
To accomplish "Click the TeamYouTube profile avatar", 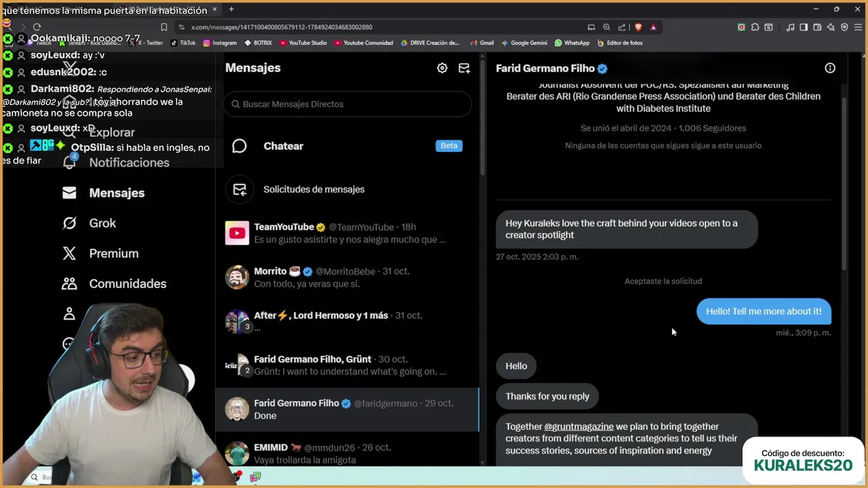I will point(237,233).
